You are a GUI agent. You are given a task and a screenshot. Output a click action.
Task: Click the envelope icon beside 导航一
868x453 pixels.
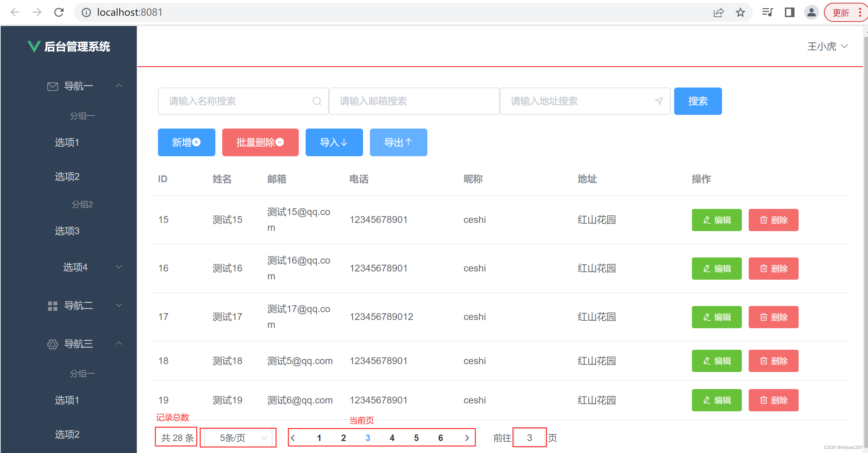coord(52,86)
